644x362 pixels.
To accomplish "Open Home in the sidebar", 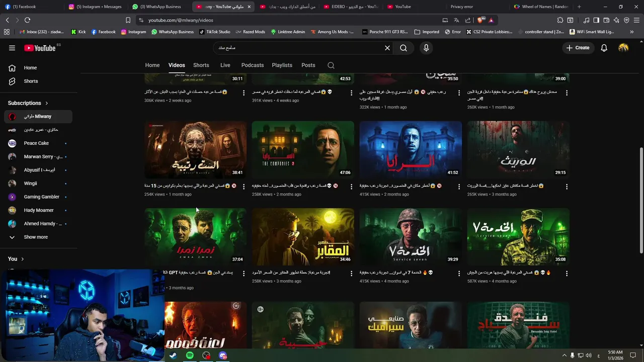I will 38,68.
